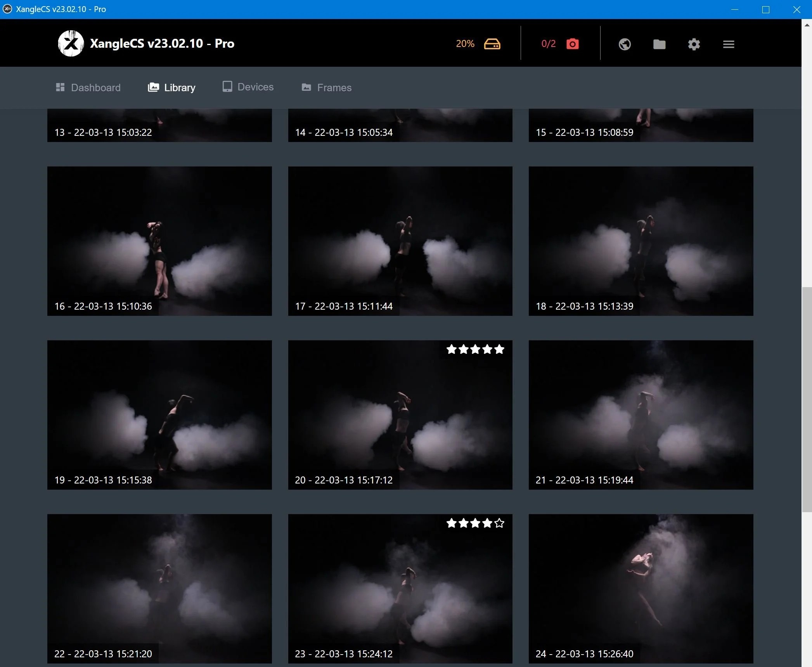Close the XangleCS window
The image size is (812, 667).
797,9
